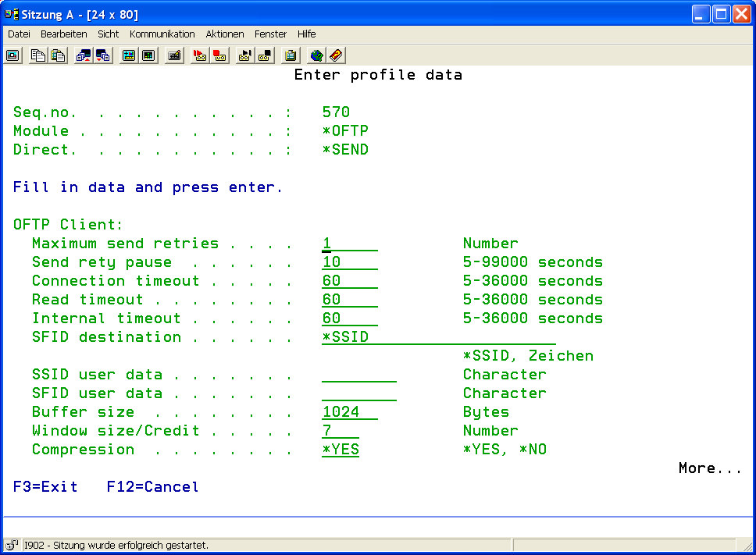Start macro recording with the red play icon
The height and width of the screenshot is (555, 756).
pos(200,55)
